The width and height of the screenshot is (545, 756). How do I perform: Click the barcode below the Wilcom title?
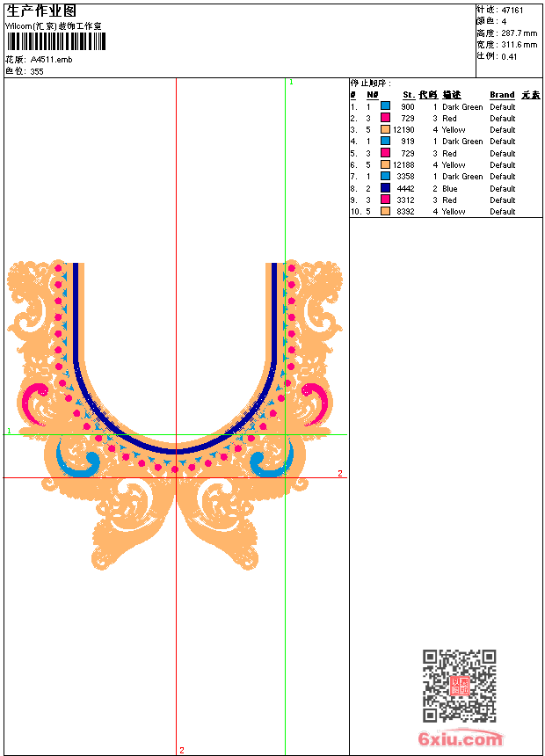(x=55, y=41)
